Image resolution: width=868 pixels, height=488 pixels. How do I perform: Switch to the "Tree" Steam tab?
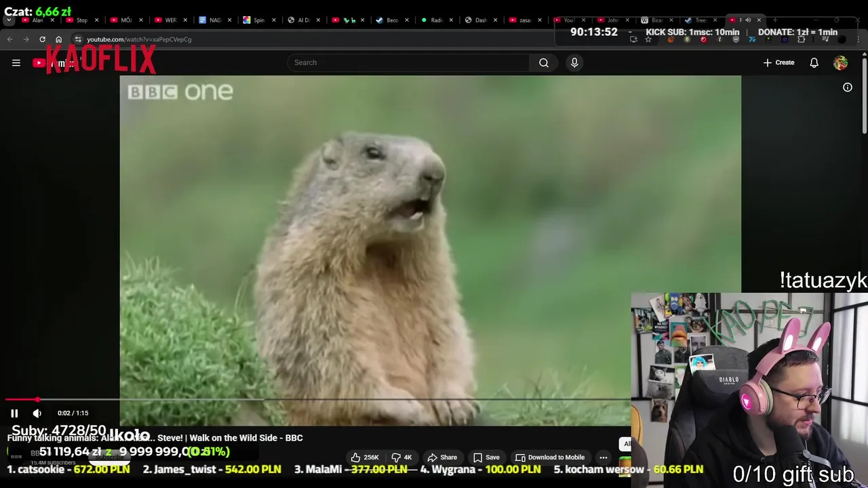coord(700,20)
